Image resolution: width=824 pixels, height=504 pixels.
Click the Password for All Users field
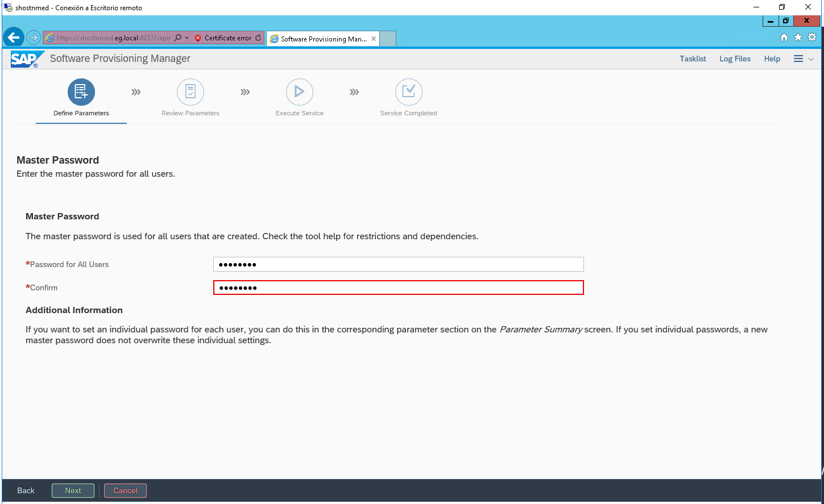(x=399, y=264)
